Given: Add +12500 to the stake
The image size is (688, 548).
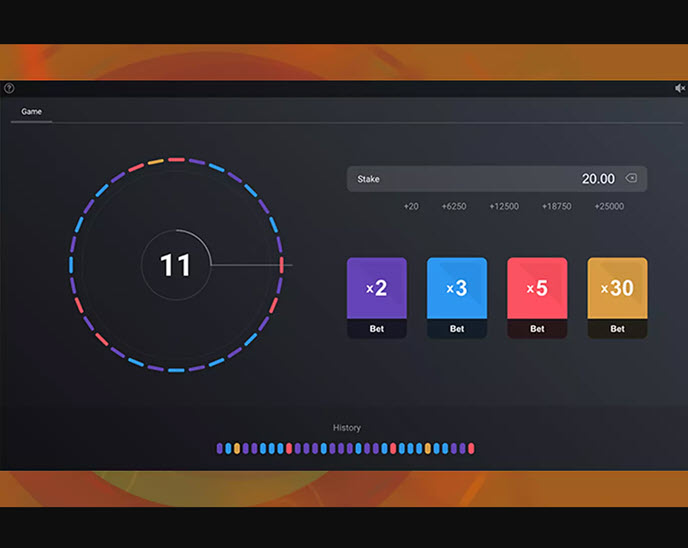Looking at the screenshot, I should pyautogui.click(x=504, y=206).
